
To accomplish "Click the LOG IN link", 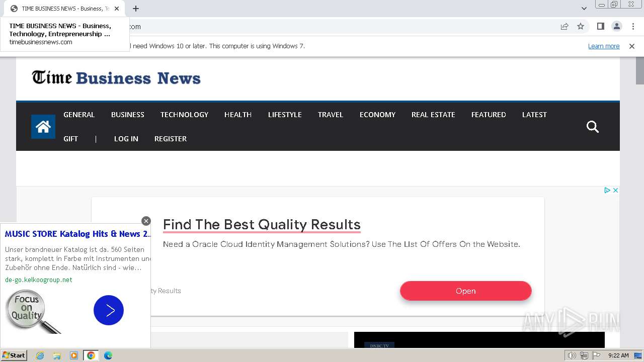I will (x=126, y=139).
